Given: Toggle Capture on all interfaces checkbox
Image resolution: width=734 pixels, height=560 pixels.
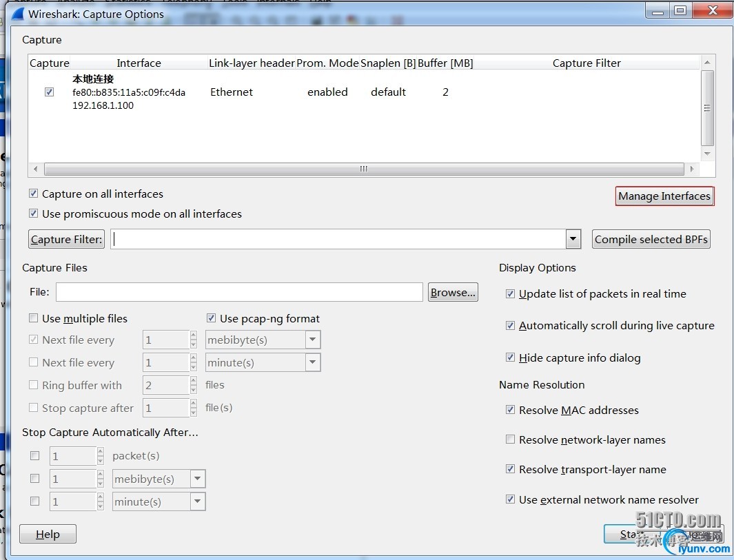Looking at the screenshot, I should tap(34, 194).
